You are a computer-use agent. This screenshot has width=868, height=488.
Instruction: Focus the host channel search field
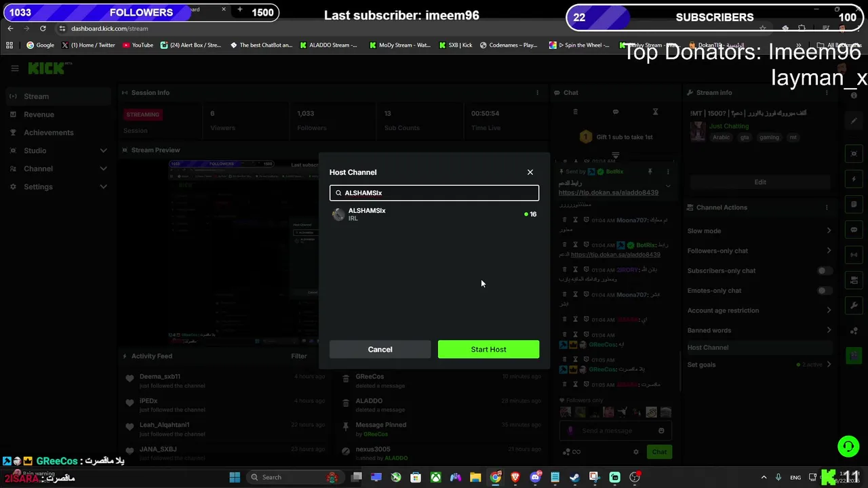coord(434,193)
